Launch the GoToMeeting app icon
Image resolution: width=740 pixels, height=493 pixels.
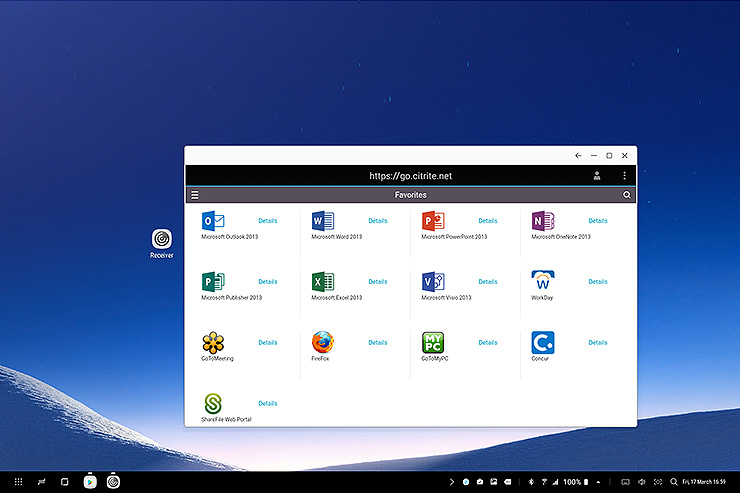pyautogui.click(x=213, y=342)
